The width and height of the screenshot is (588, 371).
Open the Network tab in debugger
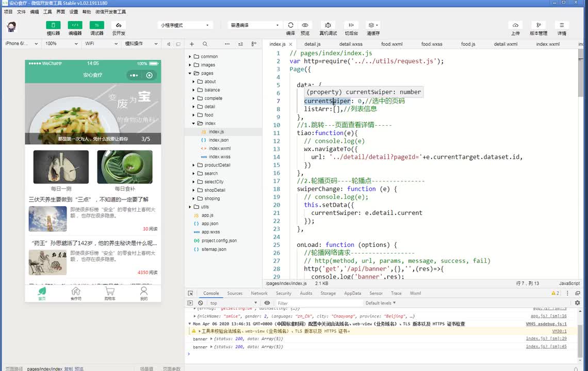(259, 293)
